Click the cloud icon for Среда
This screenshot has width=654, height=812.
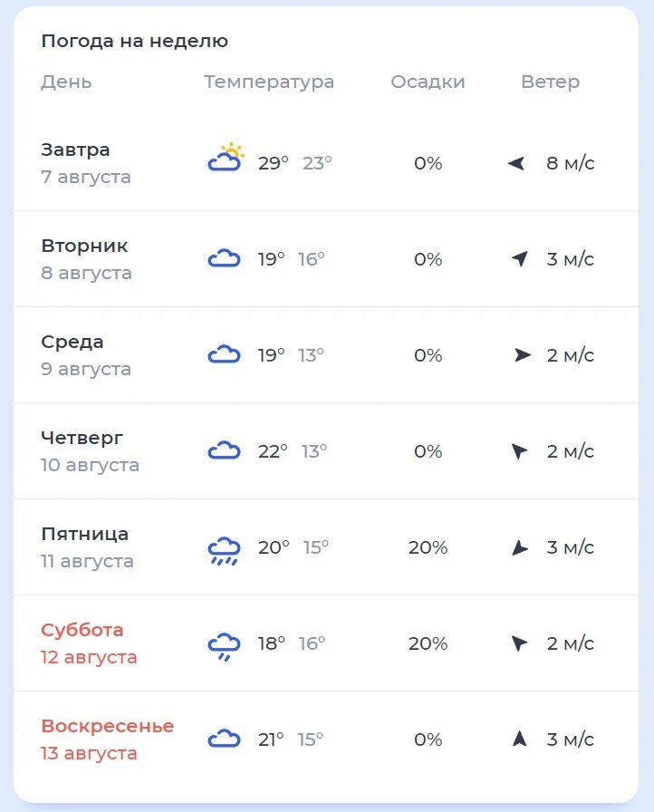[224, 355]
